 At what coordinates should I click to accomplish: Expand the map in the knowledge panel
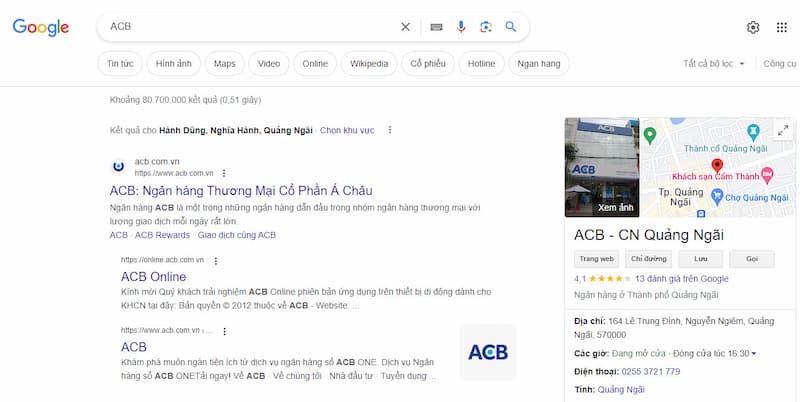782,130
